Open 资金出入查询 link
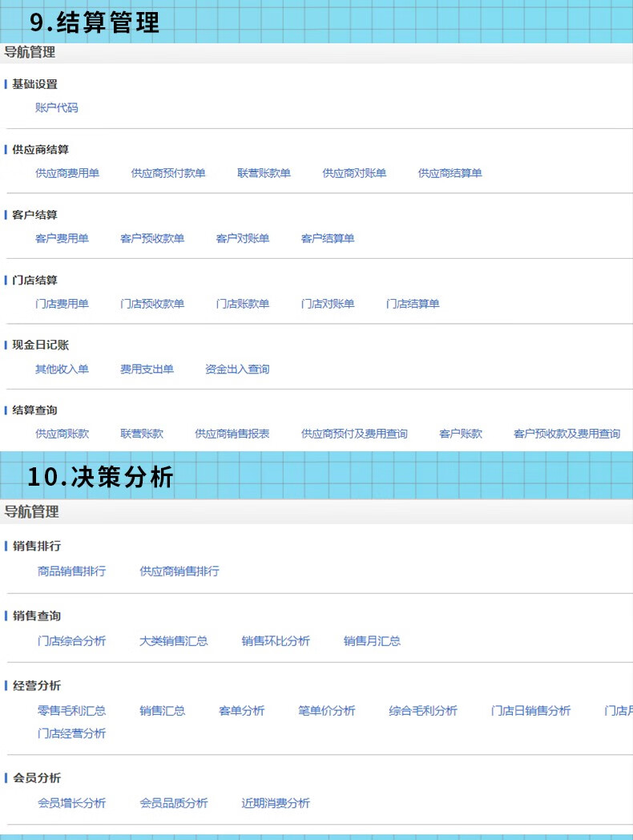Image resolution: width=633 pixels, height=840 pixels. pos(237,370)
